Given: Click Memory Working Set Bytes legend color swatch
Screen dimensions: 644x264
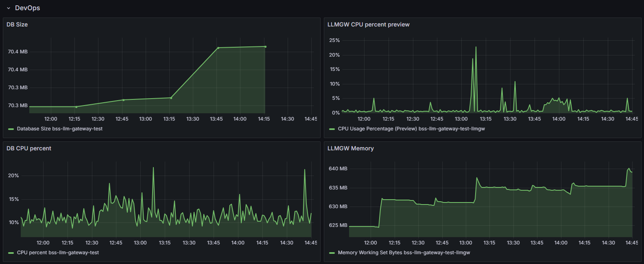Looking at the screenshot, I should 332,253.
